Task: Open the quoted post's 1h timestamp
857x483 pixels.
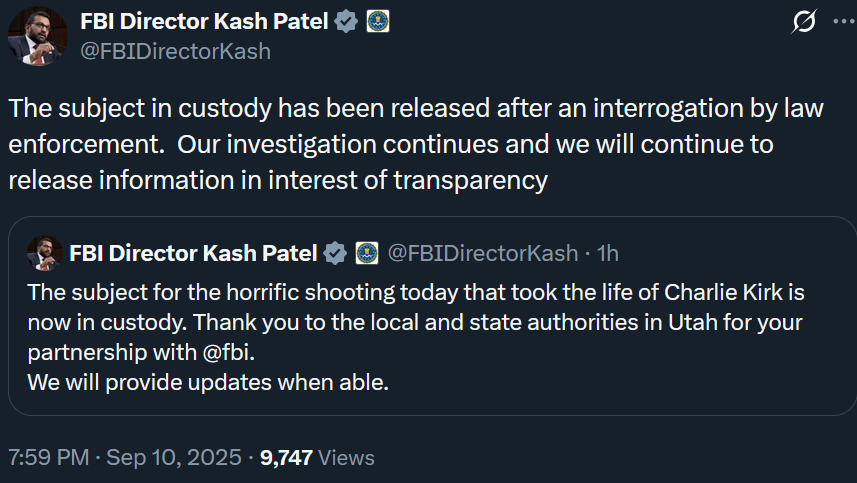Action: [x=608, y=253]
